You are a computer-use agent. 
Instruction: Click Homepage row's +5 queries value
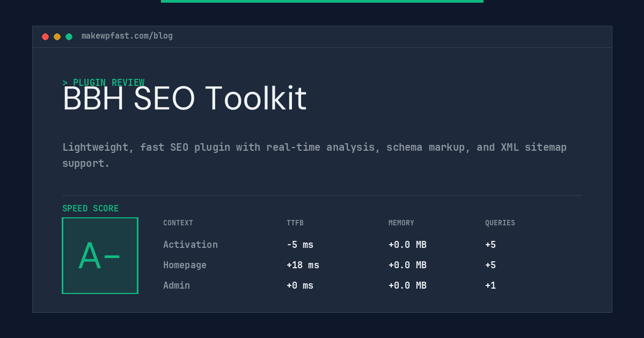click(491, 265)
